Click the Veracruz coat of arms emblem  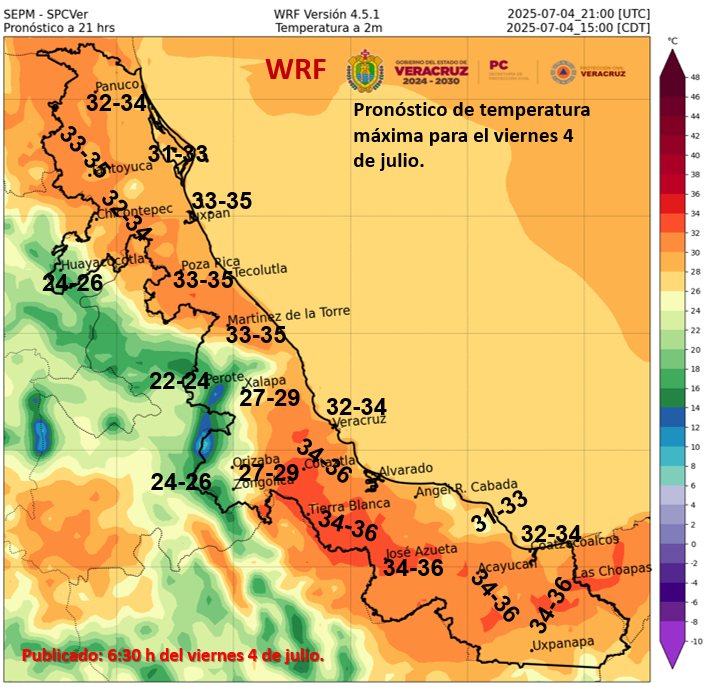coord(365,72)
